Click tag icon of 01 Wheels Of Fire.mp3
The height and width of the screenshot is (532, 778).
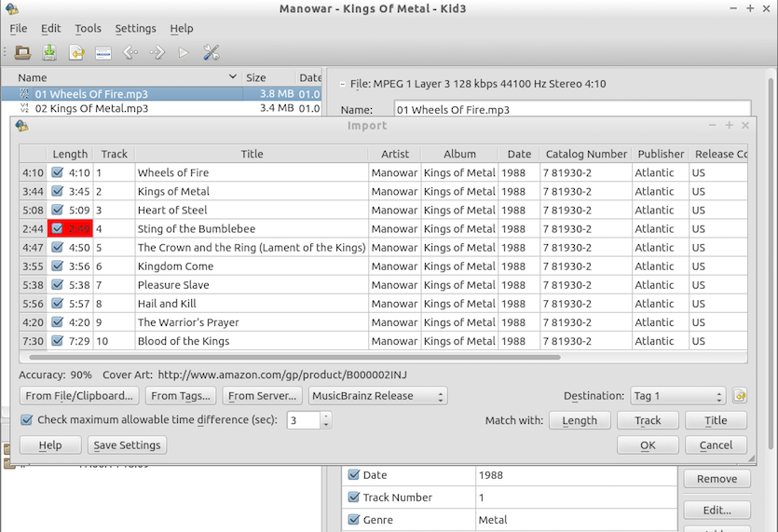(24, 93)
